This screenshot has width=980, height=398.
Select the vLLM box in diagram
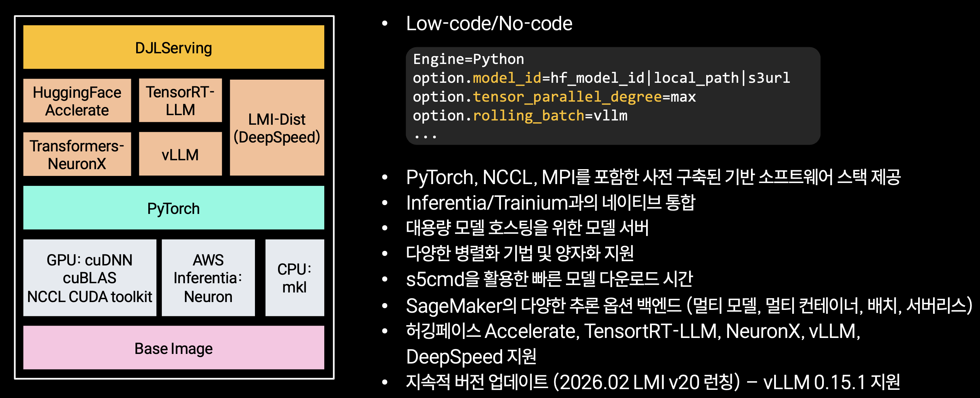tap(180, 154)
